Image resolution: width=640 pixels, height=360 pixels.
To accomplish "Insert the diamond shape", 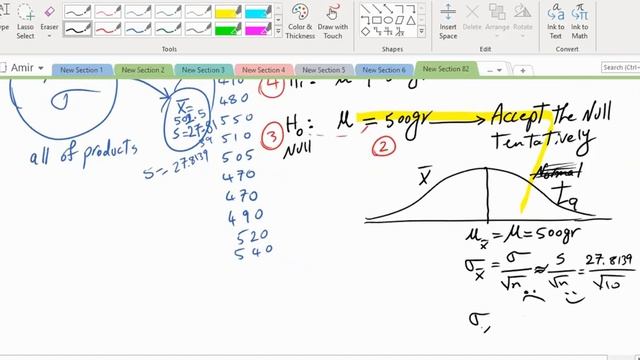I will coord(366,31).
